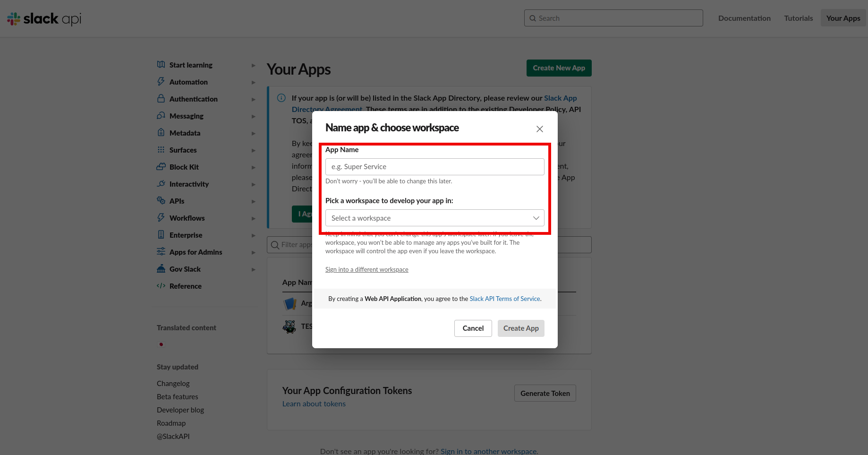The width and height of the screenshot is (868, 455).
Task: Click the header Search box
Action: [613, 18]
